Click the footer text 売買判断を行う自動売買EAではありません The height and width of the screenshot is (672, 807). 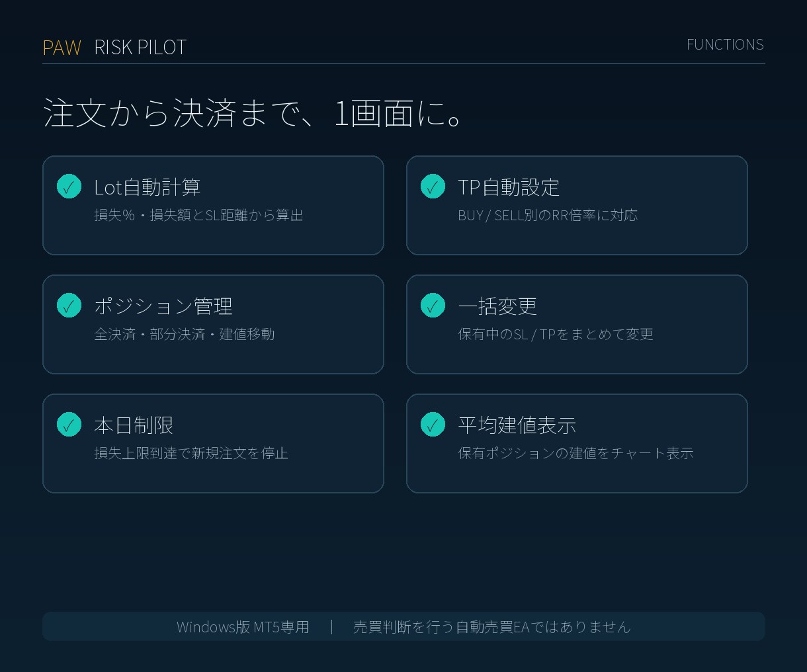[492, 626]
